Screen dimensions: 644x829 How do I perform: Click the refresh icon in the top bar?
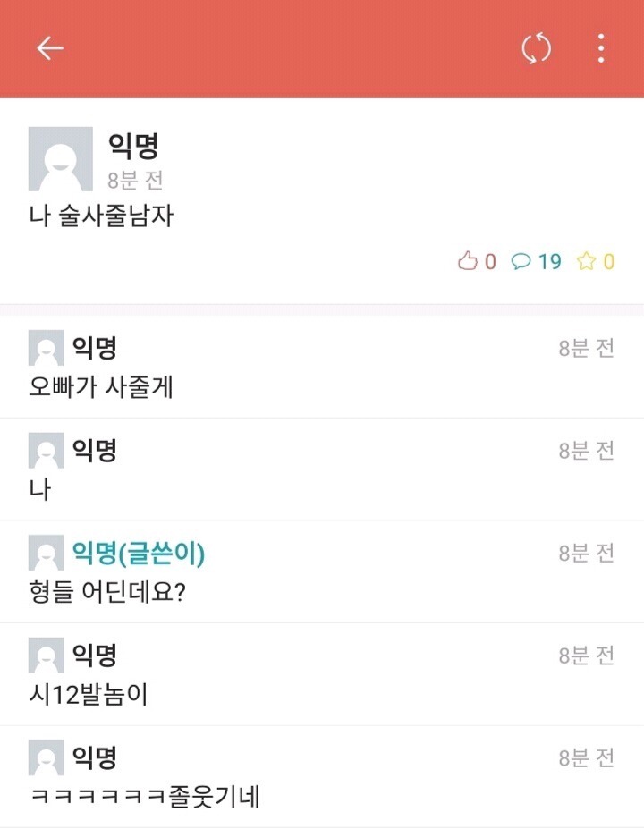(x=537, y=49)
